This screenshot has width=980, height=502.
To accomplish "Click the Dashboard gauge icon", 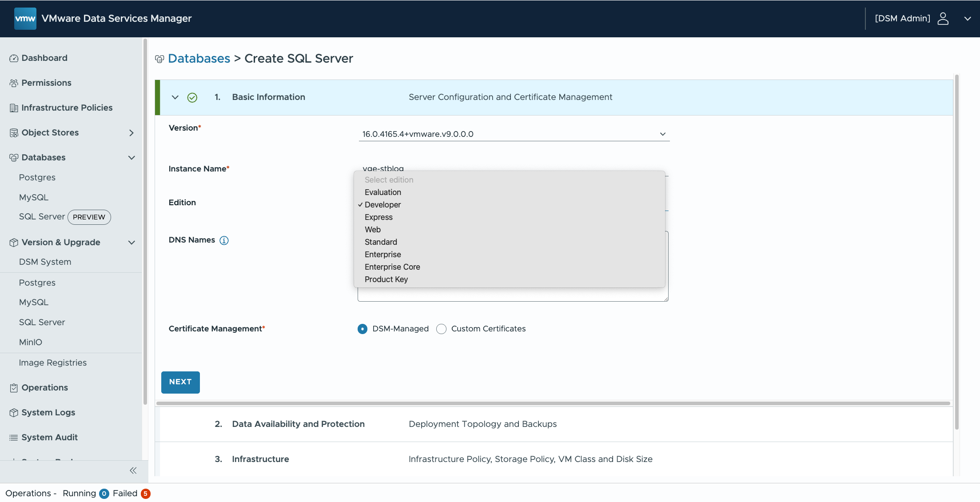I will click(x=14, y=58).
